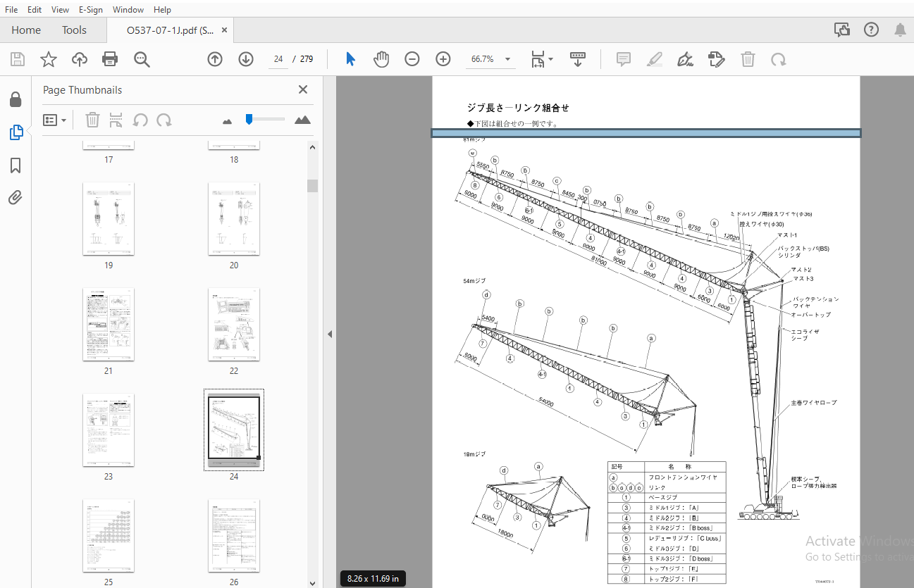Image resolution: width=914 pixels, height=588 pixels.
Task: Select page 23 thumbnail
Action: coord(109,430)
